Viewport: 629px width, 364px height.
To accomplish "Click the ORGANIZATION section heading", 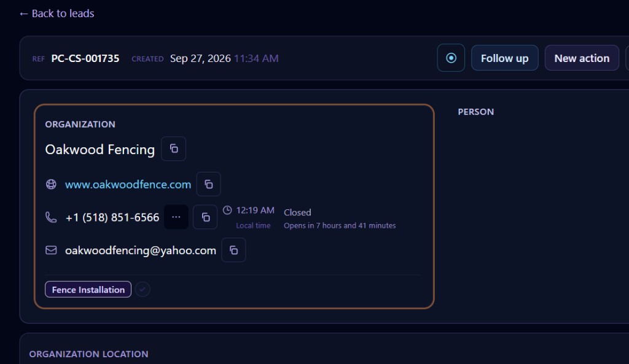I will [80, 124].
